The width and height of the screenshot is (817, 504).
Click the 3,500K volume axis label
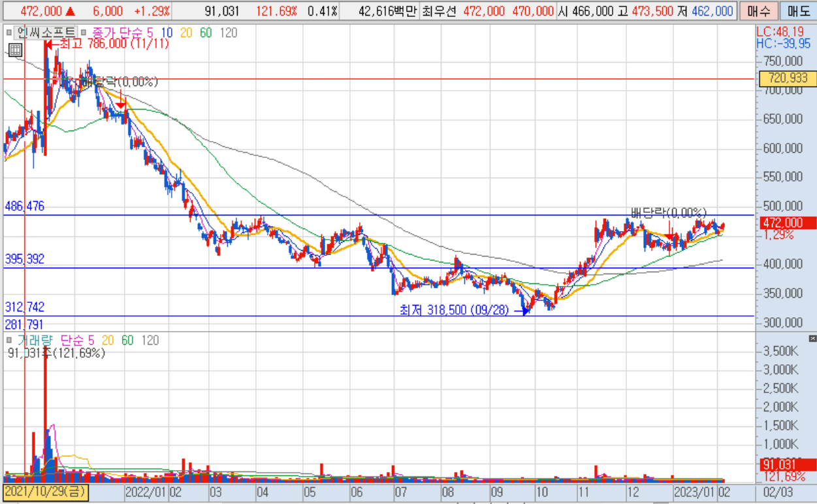click(781, 351)
